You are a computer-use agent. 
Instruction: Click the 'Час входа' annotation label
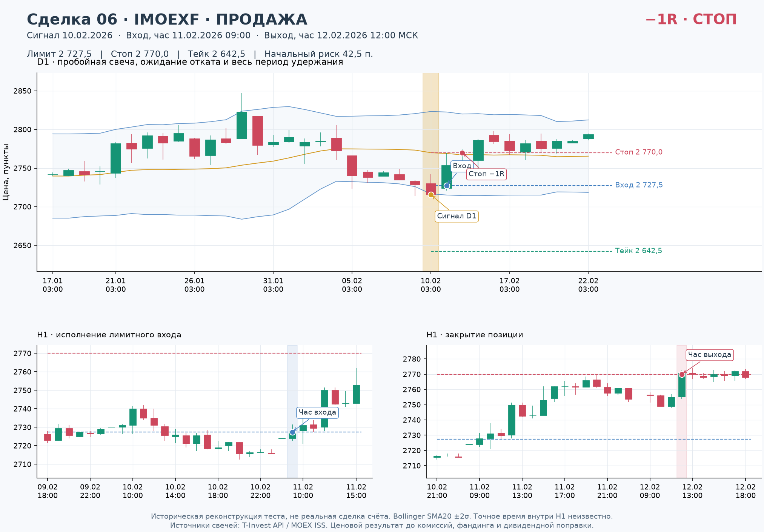click(x=317, y=412)
